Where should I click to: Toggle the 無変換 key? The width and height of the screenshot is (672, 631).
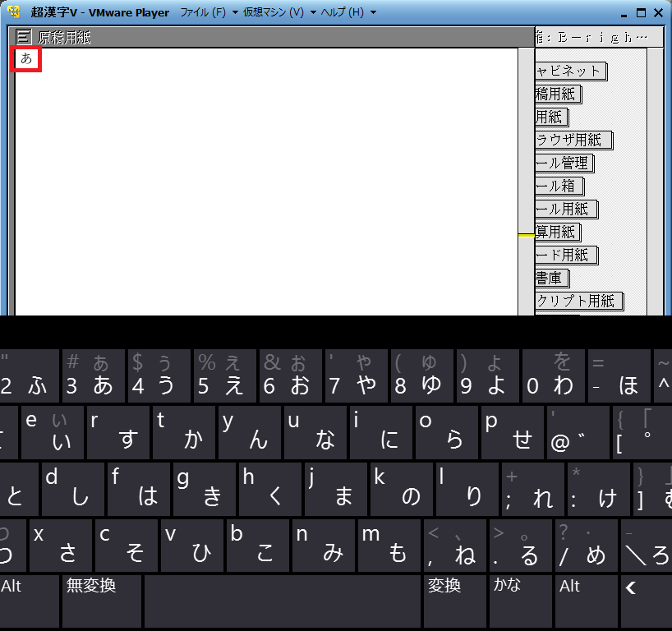point(102,600)
